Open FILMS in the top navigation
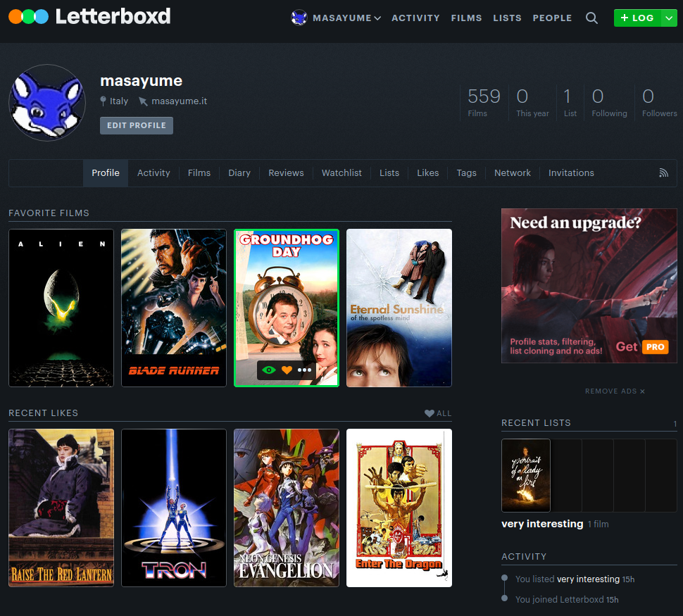The width and height of the screenshot is (683, 616). point(467,18)
